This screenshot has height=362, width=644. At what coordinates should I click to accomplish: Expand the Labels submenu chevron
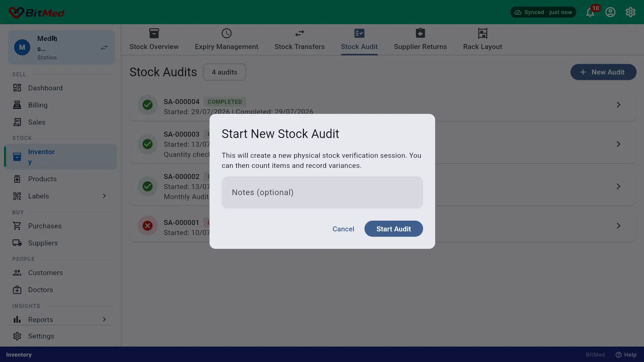(x=104, y=196)
